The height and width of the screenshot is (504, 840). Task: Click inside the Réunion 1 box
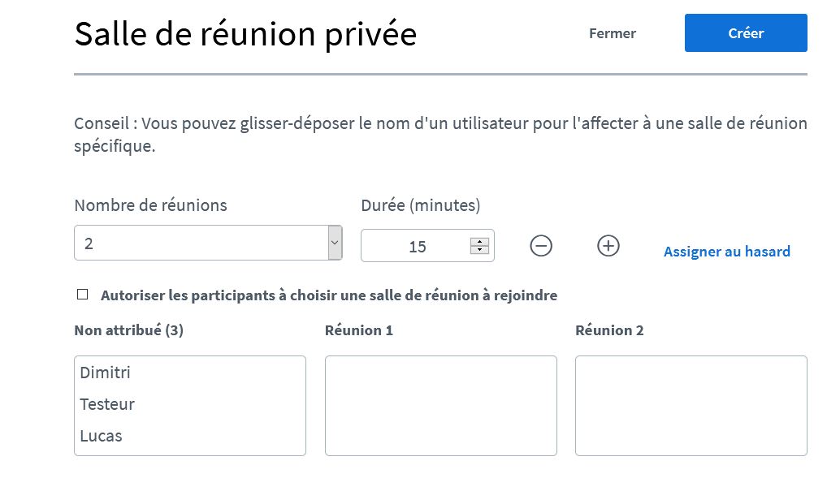pyautogui.click(x=441, y=406)
